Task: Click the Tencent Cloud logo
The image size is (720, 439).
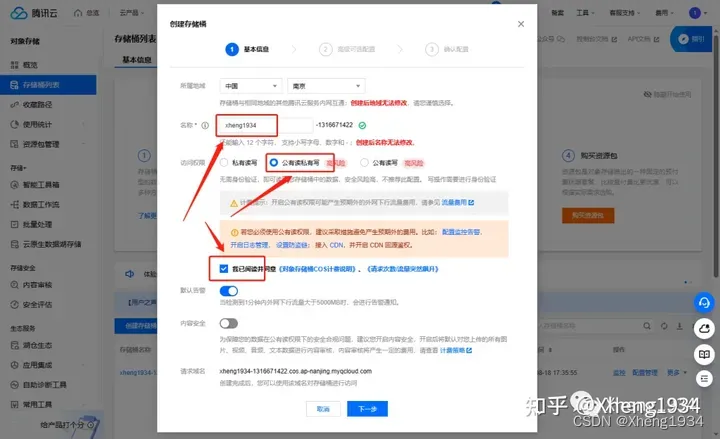Action: click(x=34, y=13)
